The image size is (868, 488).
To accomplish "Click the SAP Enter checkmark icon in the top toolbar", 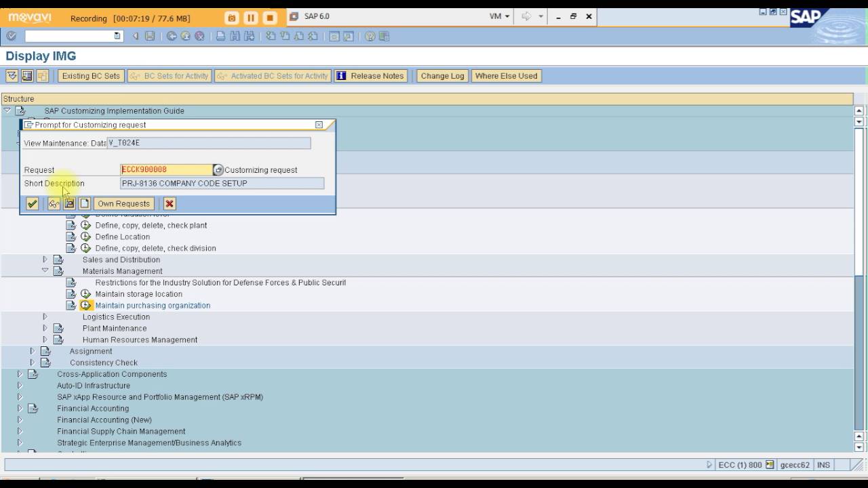I will 11,36.
